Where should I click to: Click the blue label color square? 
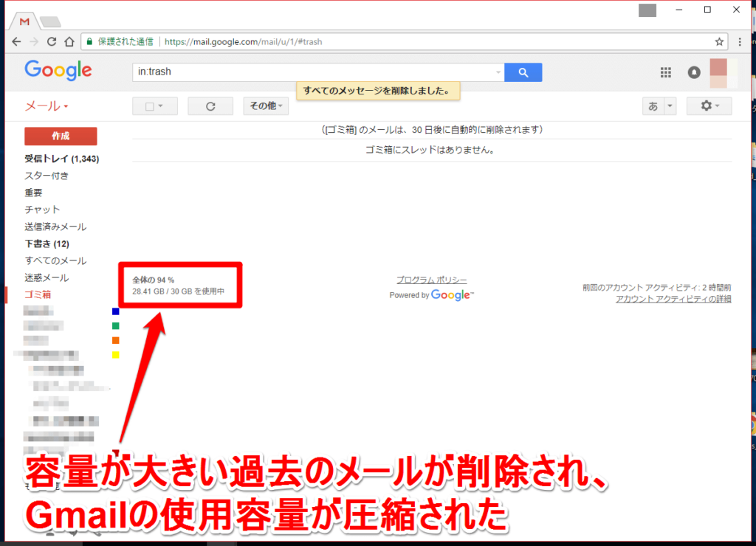tap(116, 312)
